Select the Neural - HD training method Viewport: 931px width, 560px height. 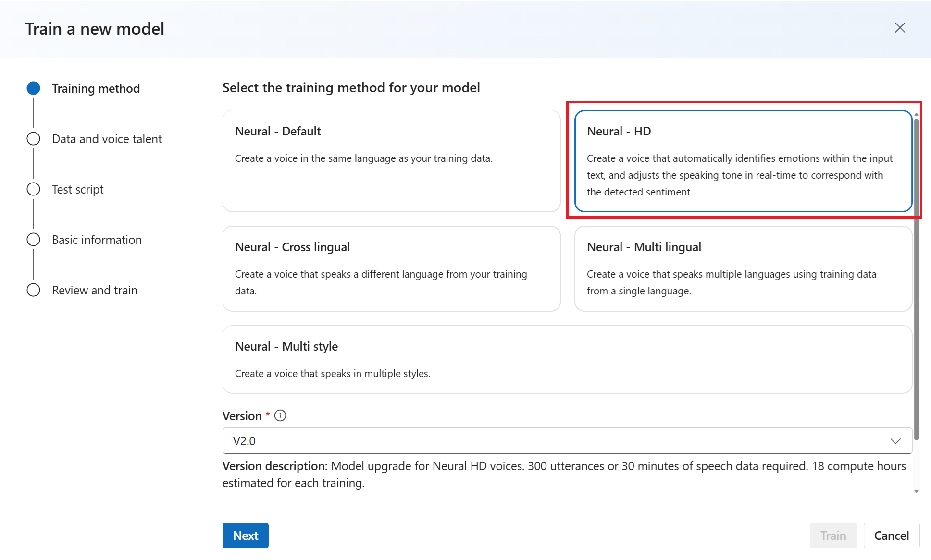[743, 161]
